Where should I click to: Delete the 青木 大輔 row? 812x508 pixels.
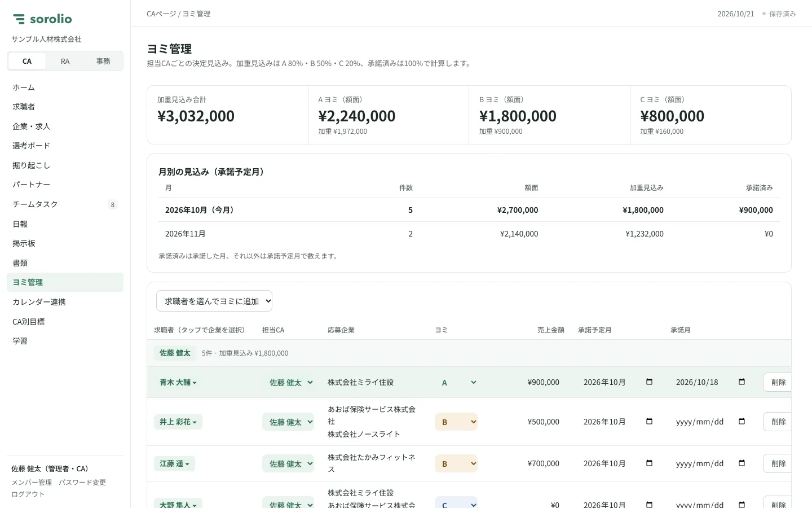[x=778, y=382]
